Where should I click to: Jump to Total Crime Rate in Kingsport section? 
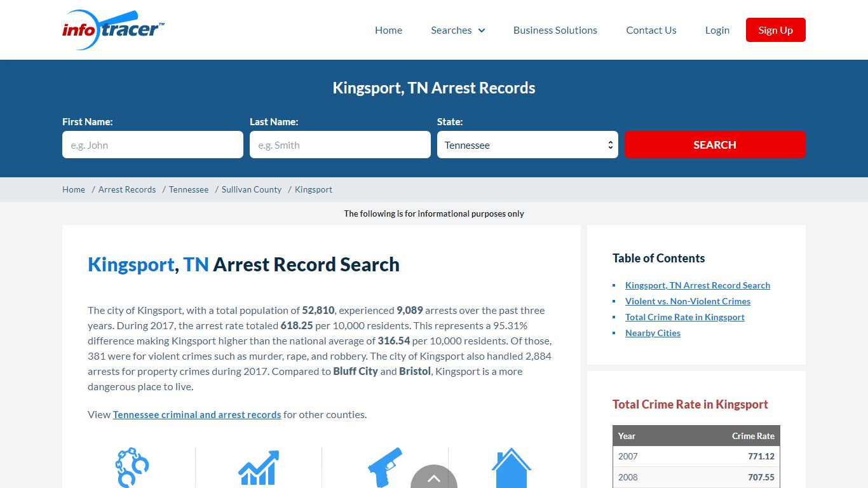[x=685, y=317]
